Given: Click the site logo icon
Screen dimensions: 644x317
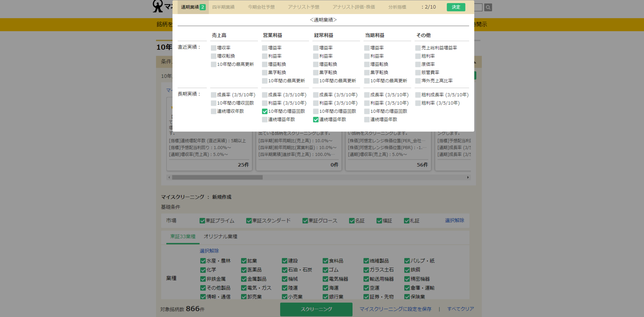Looking at the screenshot, I should click(x=158, y=6).
